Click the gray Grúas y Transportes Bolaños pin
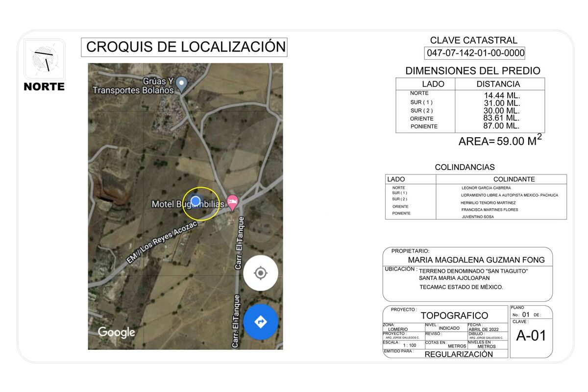The width and height of the screenshot is (588, 392). [182, 84]
